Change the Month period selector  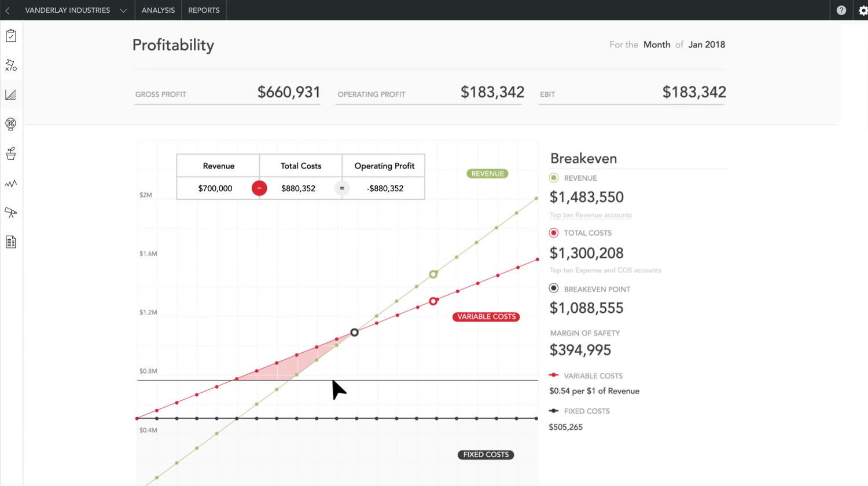click(x=657, y=45)
